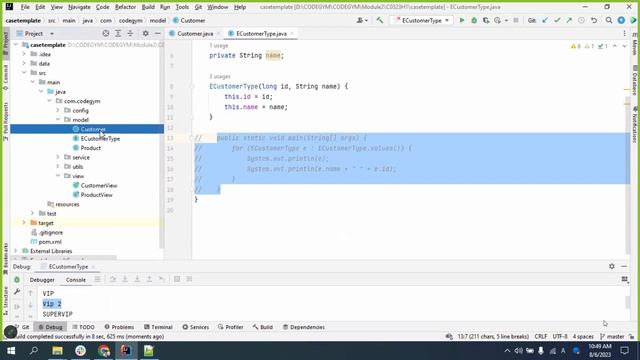The height and width of the screenshot is (360, 640).
Task: Open the run configuration ECustomerType dropdown
Action: 422,20
